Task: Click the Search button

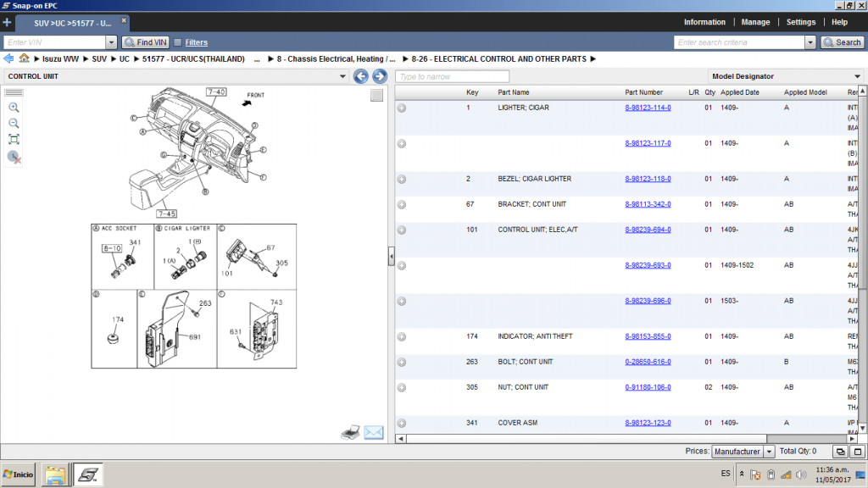Action: point(842,42)
